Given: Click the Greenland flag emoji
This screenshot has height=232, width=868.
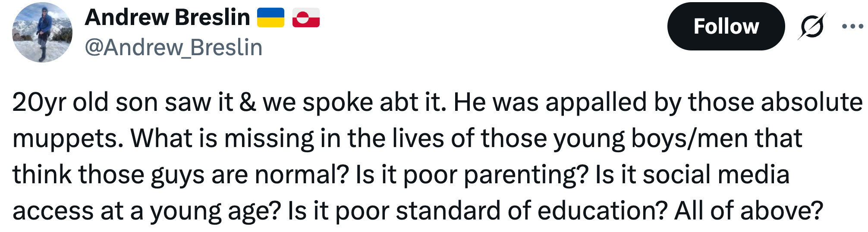Looking at the screenshot, I should 306,18.
